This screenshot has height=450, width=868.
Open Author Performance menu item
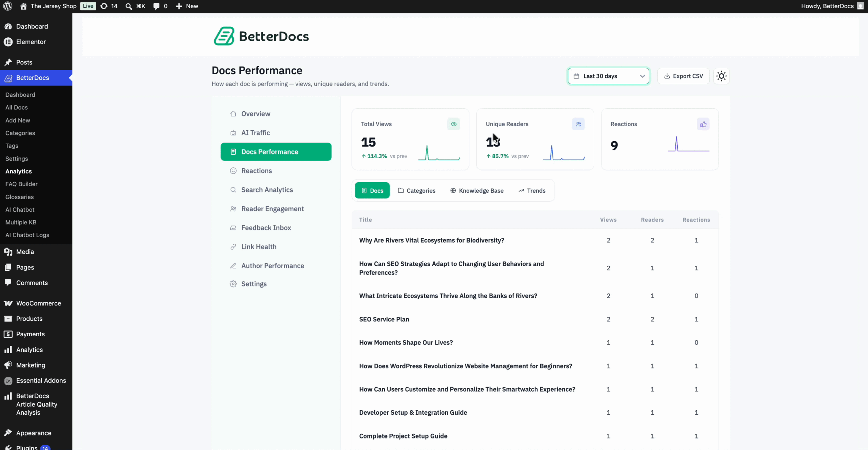pos(276,266)
